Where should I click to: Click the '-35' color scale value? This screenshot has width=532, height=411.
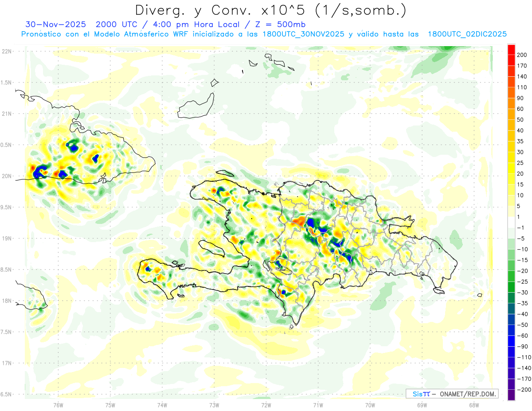tap(522, 303)
